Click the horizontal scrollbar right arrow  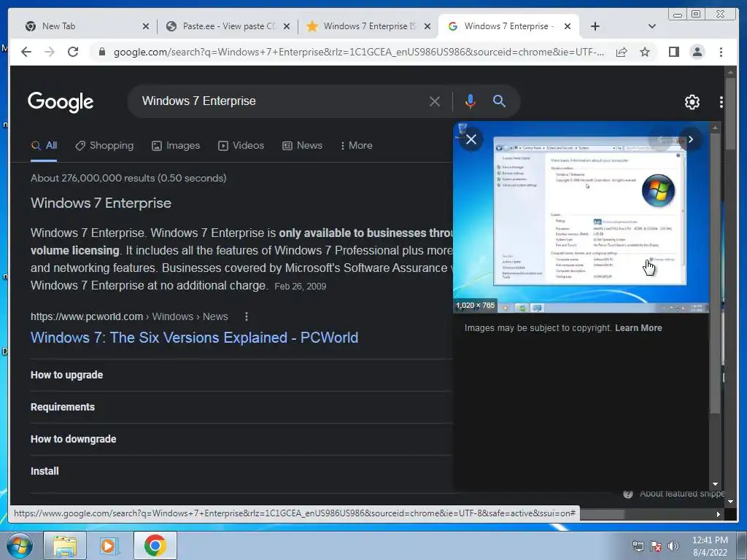click(719, 514)
